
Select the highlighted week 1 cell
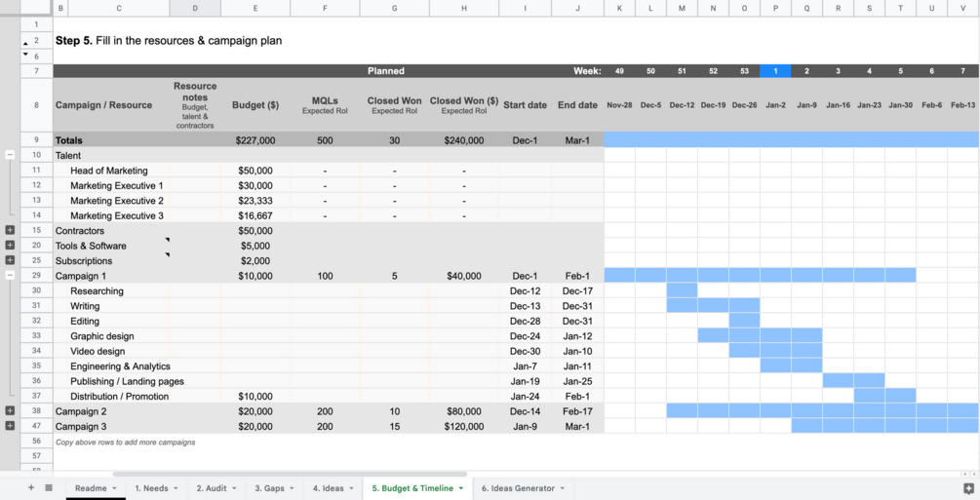[x=775, y=71]
